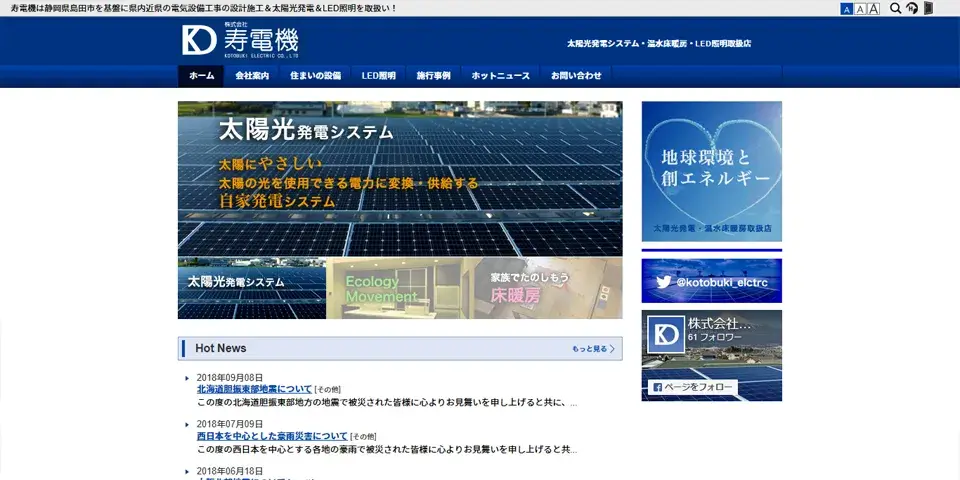Viewport: 960px width, 480px height.
Task: Select the large font size A button
Action: point(874,9)
